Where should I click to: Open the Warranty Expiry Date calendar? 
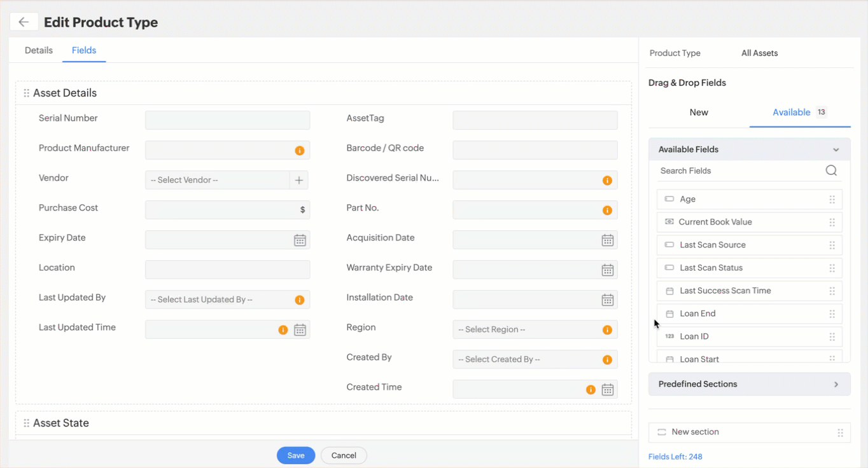608,270
